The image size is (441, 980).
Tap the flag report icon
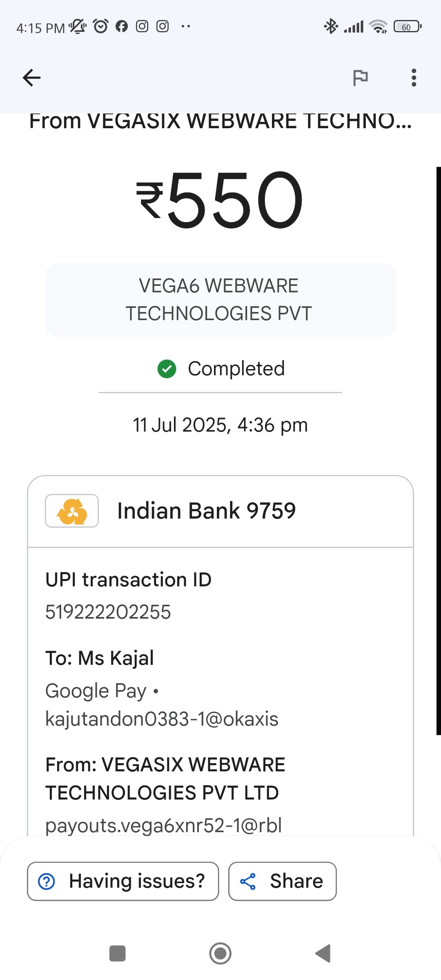[360, 78]
